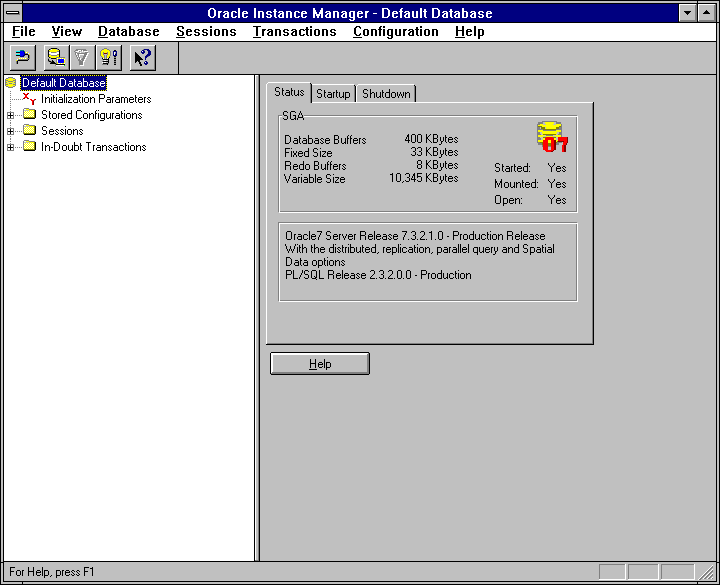Click the connect plug toolbar icon
The image size is (720, 585).
pos(23,58)
